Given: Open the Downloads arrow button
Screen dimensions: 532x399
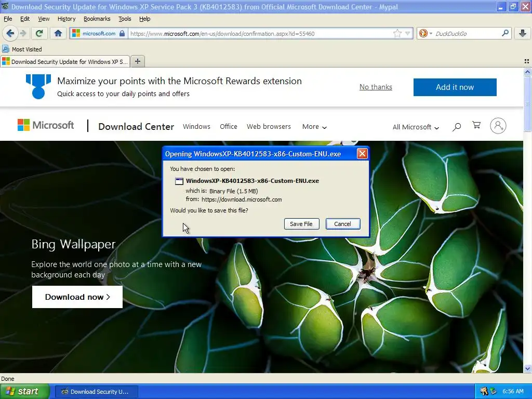Looking at the screenshot, I should 523,33.
